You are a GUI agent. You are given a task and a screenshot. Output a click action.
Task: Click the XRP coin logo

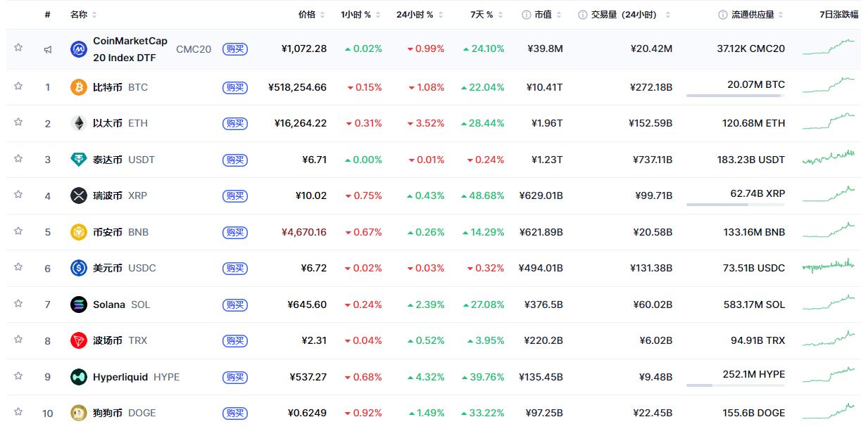pyautogui.click(x=79, y=196)
